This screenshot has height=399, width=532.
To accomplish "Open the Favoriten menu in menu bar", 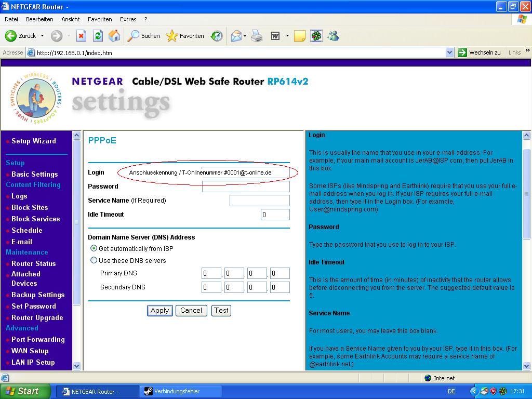I will click(x=100, y=19).
